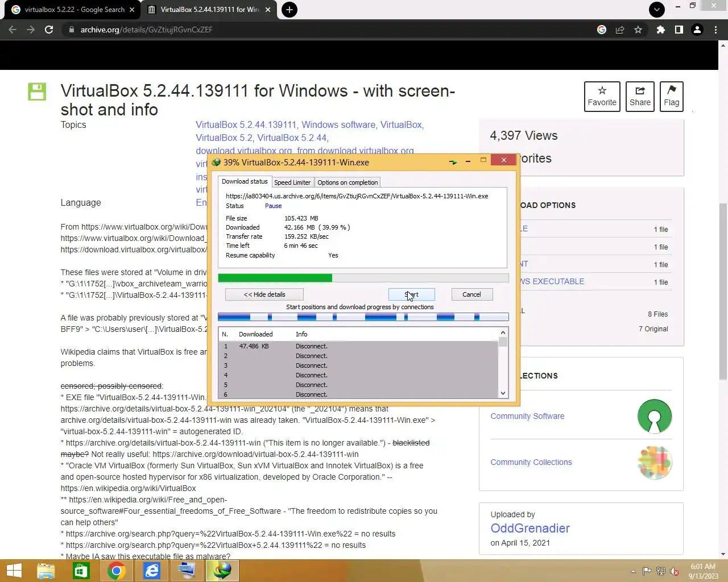Open the Store app from taskbar
The image size is (728, 582).
click(81, 571)
